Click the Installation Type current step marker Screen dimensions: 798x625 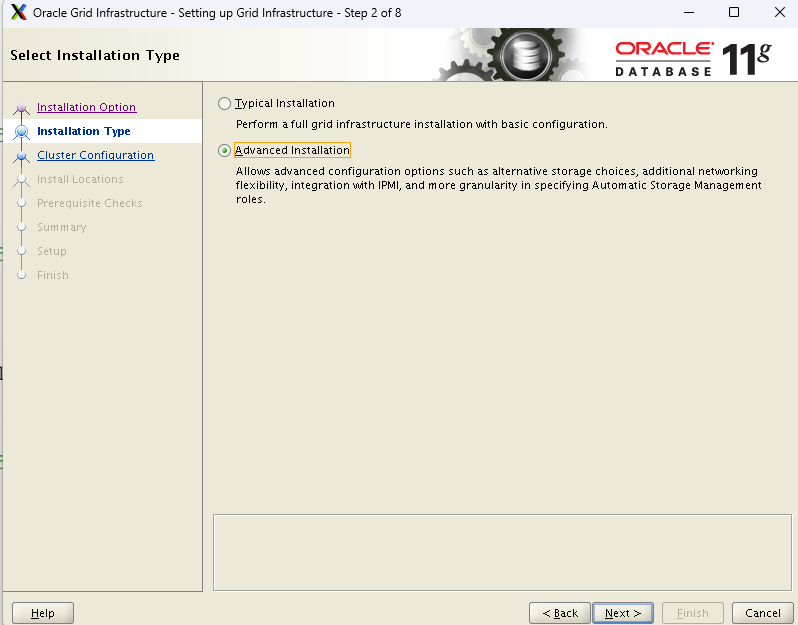coord(21,132)
